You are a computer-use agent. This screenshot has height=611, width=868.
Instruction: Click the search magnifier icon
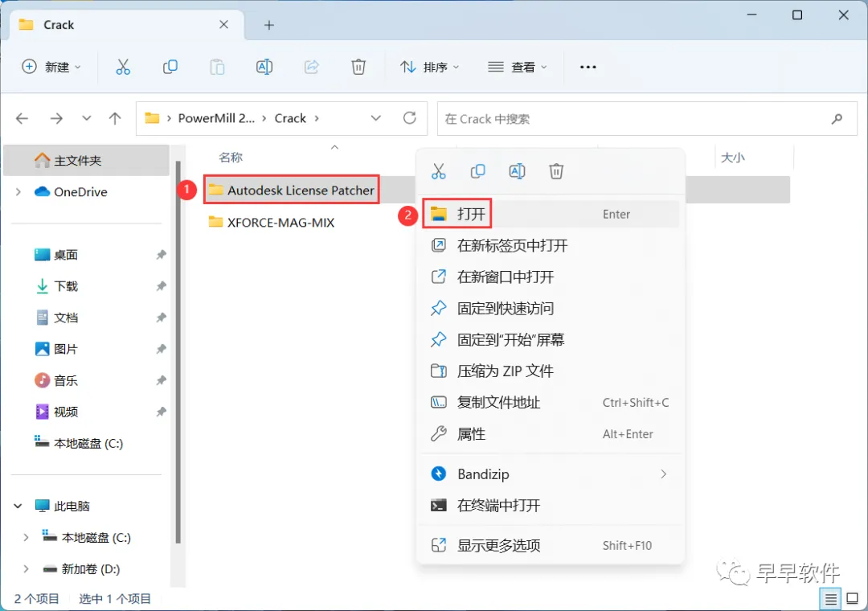pyautogui.click(x=837, y=118)
